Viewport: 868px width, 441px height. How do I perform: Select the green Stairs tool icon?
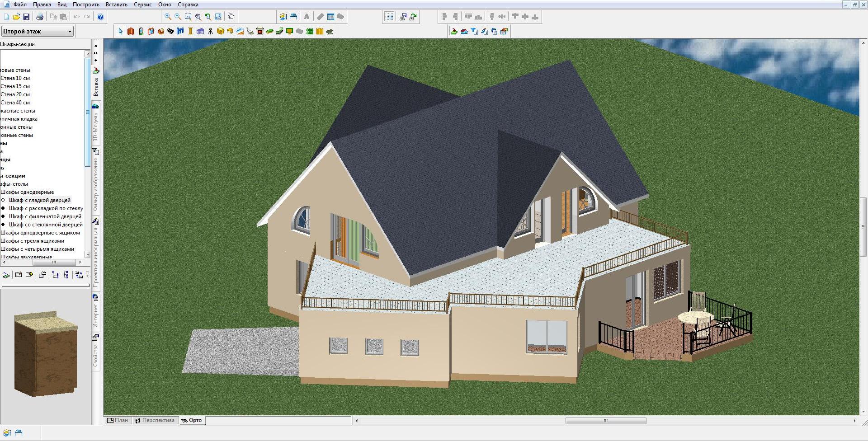coord(280,31)
